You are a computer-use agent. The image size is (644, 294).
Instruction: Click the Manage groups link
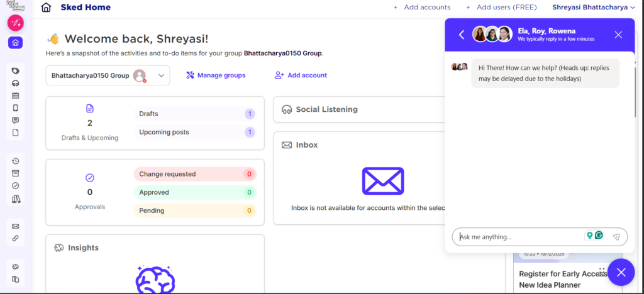216,75
